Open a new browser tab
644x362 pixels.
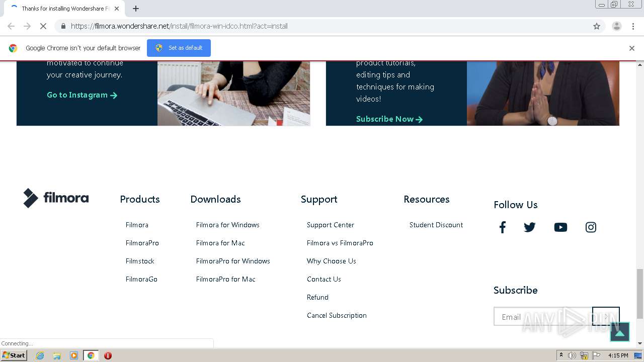[136, 9]
